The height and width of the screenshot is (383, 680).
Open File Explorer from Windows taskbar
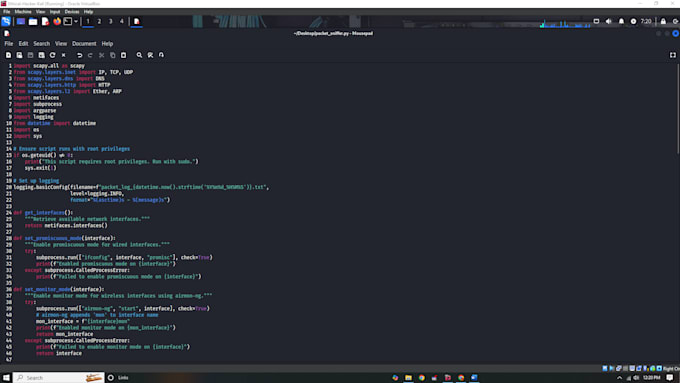pos(409,378)
